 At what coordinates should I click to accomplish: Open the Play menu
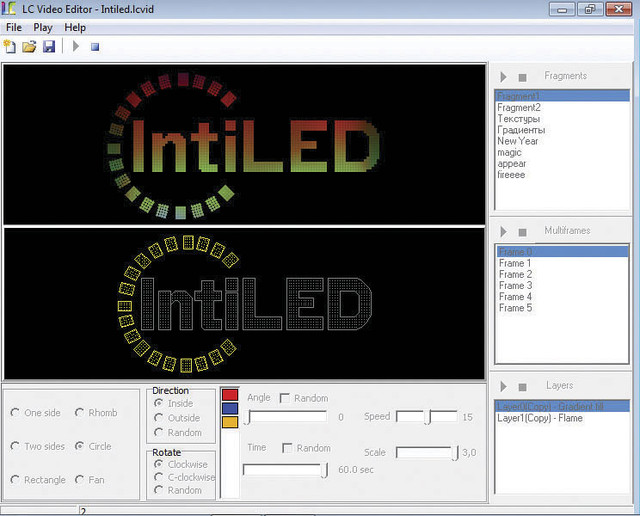click(x=43, y=27)
